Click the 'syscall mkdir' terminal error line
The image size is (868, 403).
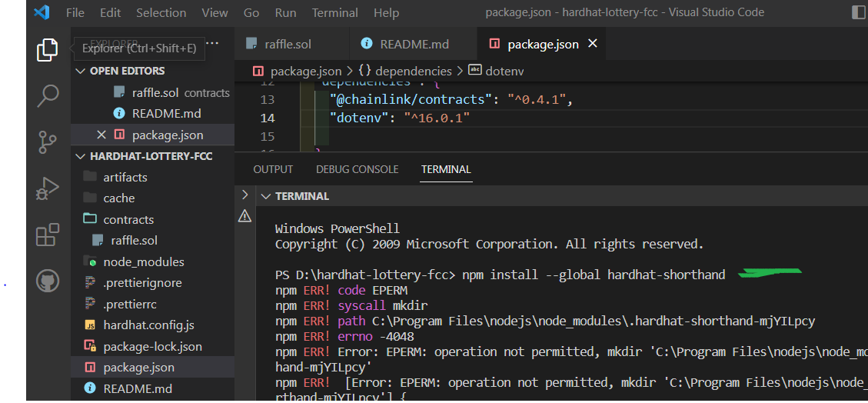[351, 305]
